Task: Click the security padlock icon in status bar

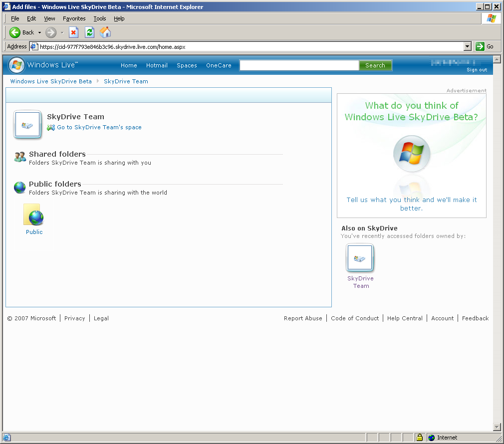Action: (420, 437)
